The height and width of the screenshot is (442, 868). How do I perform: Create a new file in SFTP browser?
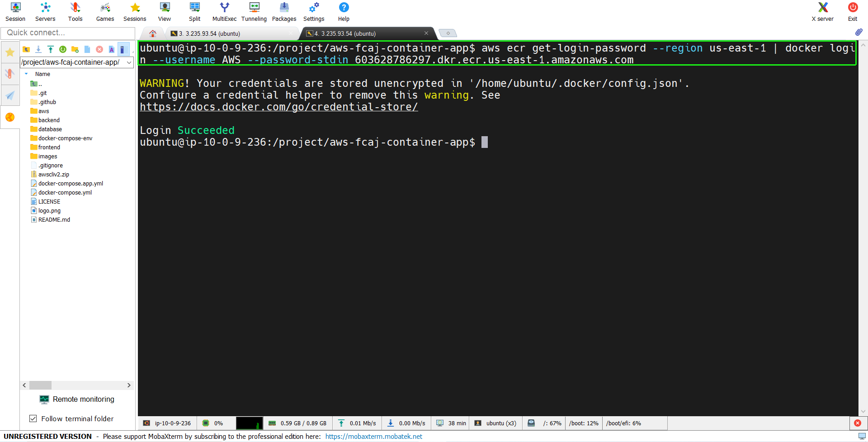point(87,49)
